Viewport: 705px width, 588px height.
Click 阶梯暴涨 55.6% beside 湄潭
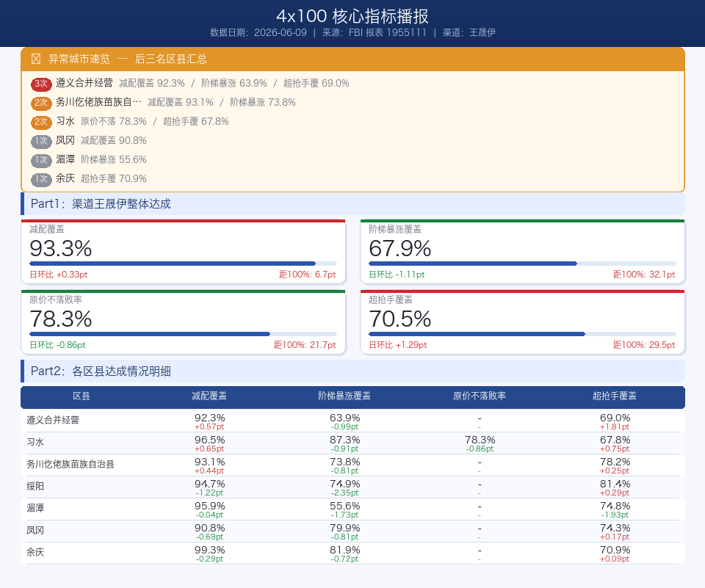[114, 160]
